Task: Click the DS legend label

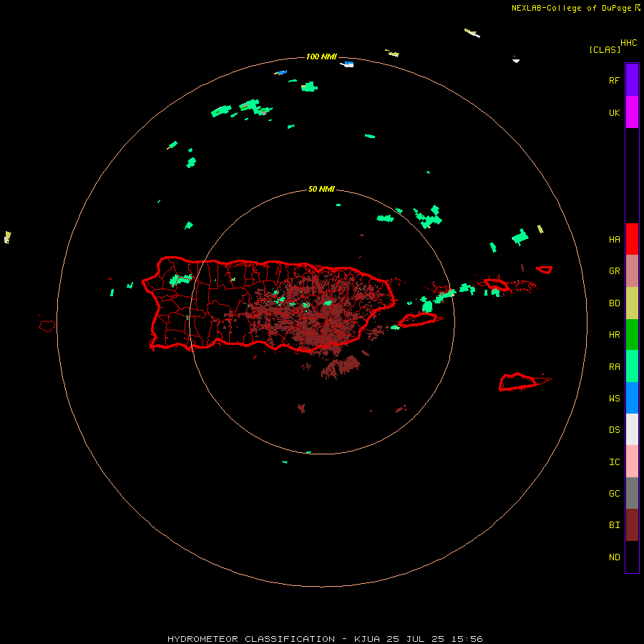Action: (x=615, y=430)
